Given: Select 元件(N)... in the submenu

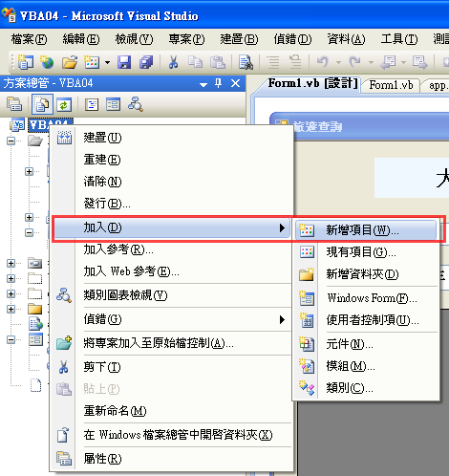Looking at the screenshot, I should [366, 344].
